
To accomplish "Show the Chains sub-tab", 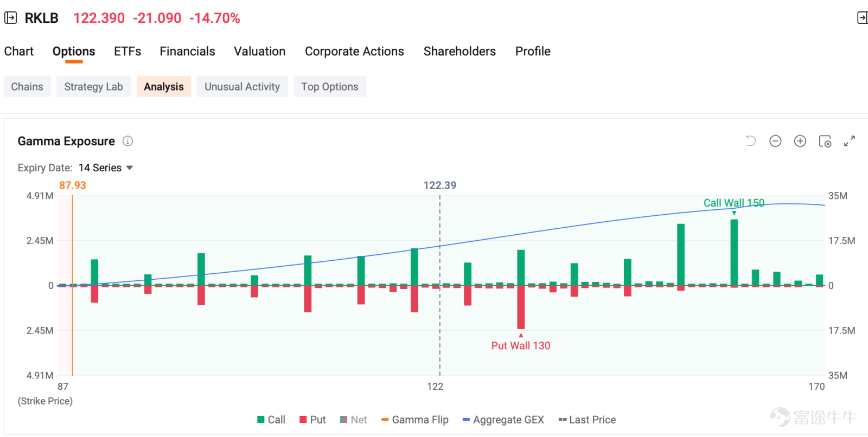I will pyautogui.click(x=27, y=87).
